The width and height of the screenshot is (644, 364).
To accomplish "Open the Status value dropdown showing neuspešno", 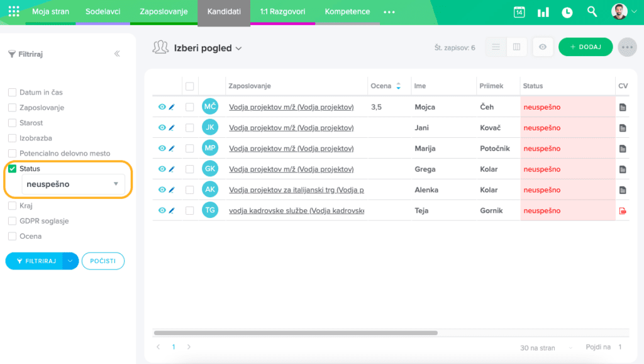I will [73, 184].
